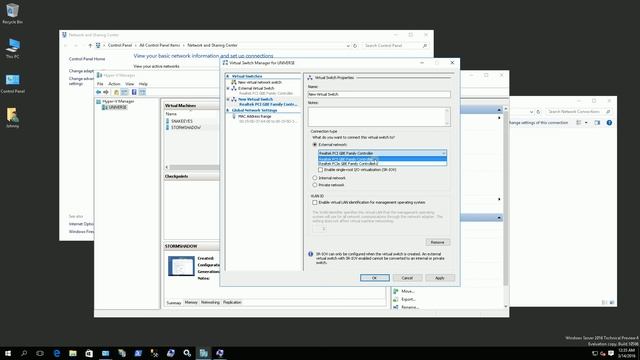Open the Recycle Bin desktop icon
640x360 pixels.
coord(12,13)
